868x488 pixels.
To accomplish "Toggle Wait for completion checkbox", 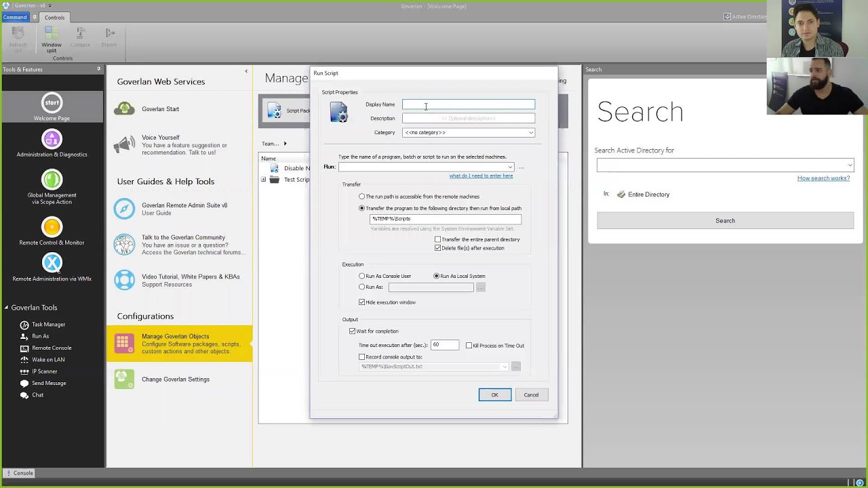I will click(x=352, y=331).
